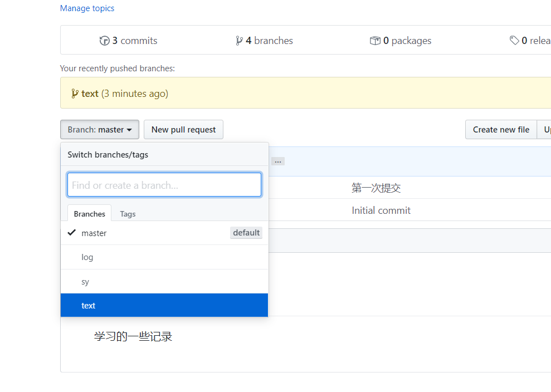
Task: Click the 学习的一些记录 readme text
Action: (x=133, y=336)
